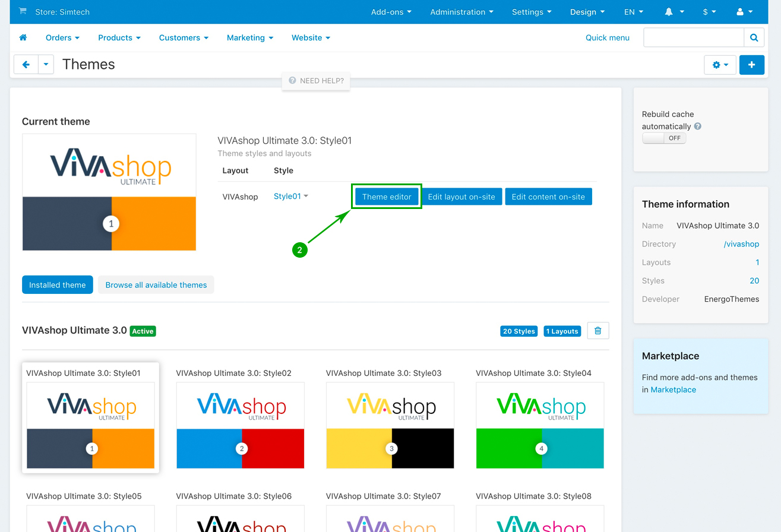
Task: Click the Quick menu link
Action: pyautogui.click(x=608, y=37)
